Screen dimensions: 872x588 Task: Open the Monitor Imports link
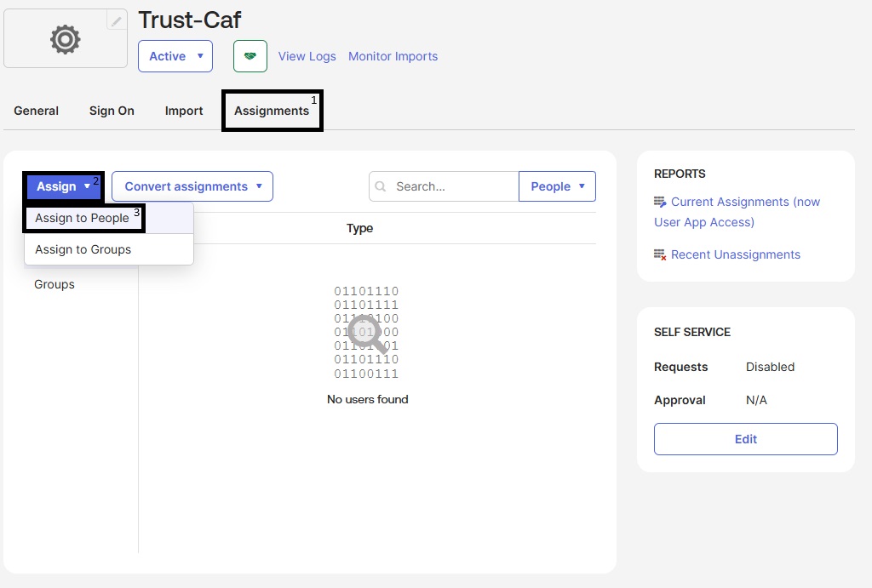[393, 56]
